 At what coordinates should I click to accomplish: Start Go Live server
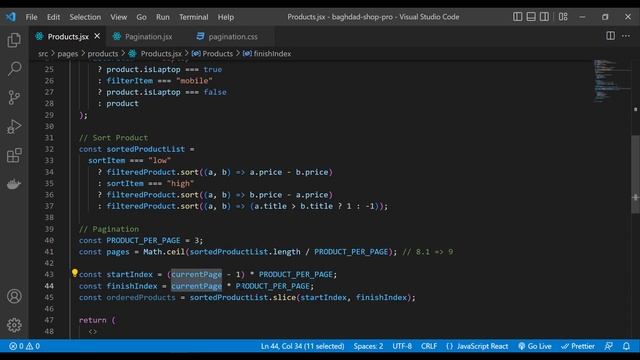tap(535, 346)
